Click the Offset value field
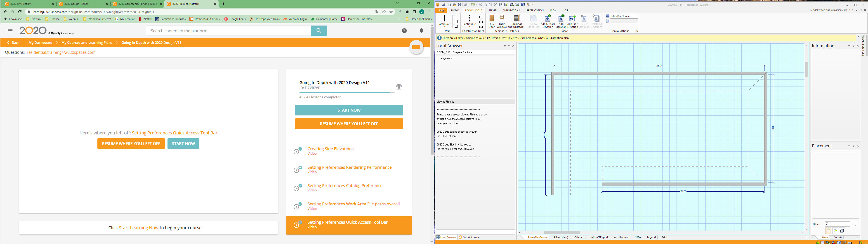Viewport: 868px width, 244px height. [838, 224]
